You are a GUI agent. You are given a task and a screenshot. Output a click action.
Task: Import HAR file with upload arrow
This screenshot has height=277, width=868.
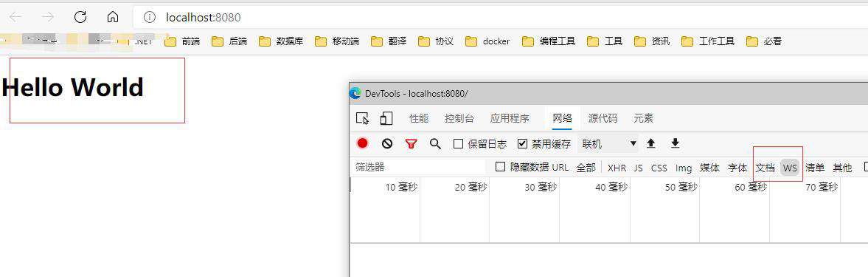point(651,143)
